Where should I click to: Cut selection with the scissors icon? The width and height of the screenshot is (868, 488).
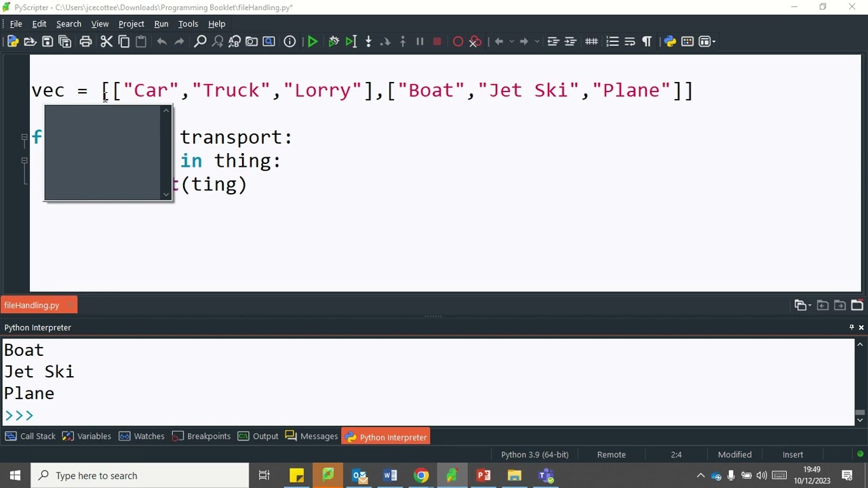pos(106,41)
